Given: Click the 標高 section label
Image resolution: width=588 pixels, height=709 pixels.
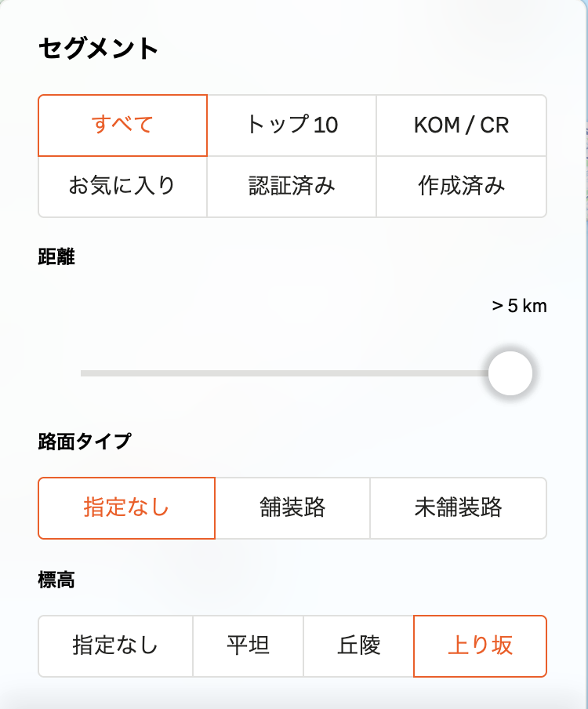Looking at the screenshot, I should 56,580.
